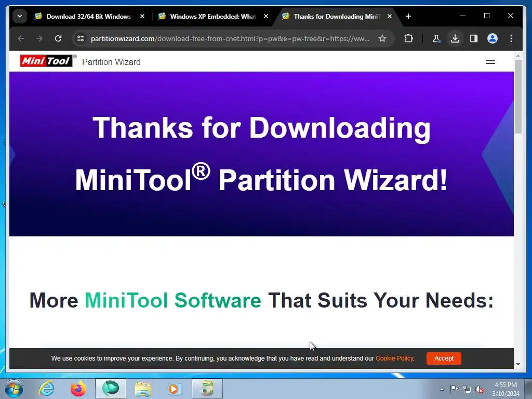
Task: Click the page scrollbar thumb
Action: tap(518, 97)
